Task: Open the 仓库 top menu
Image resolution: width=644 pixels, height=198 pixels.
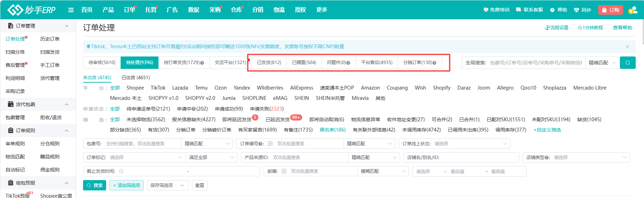Action: [236, 10]
